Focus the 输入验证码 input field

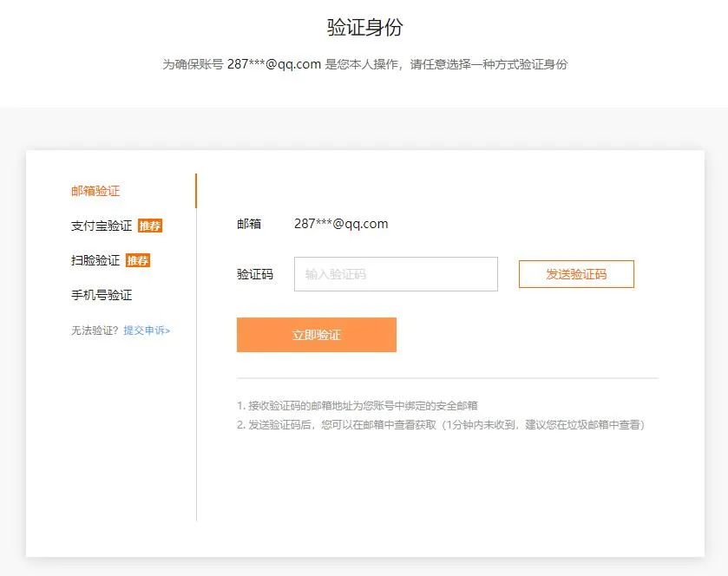click(396, 274)
